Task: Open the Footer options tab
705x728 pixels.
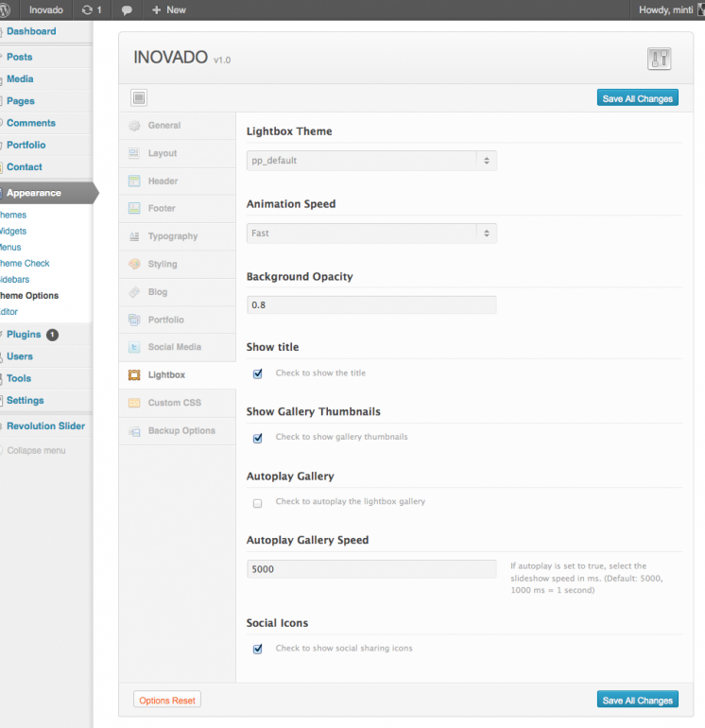Action: (x=178, y=208)
